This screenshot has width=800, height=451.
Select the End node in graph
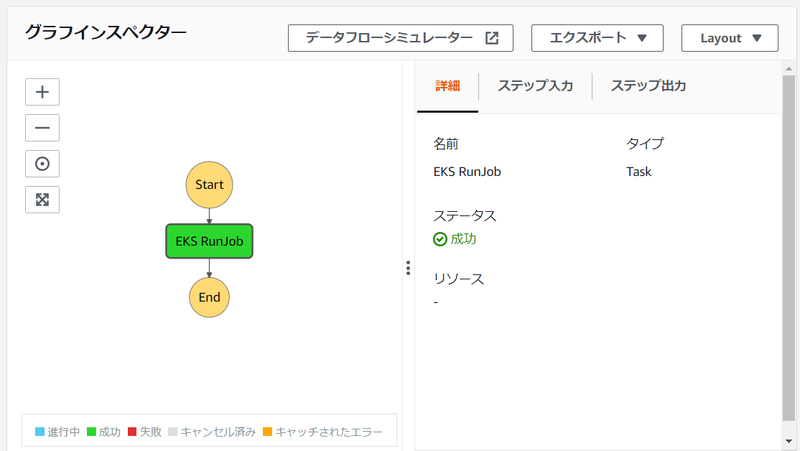coord(209,297)
